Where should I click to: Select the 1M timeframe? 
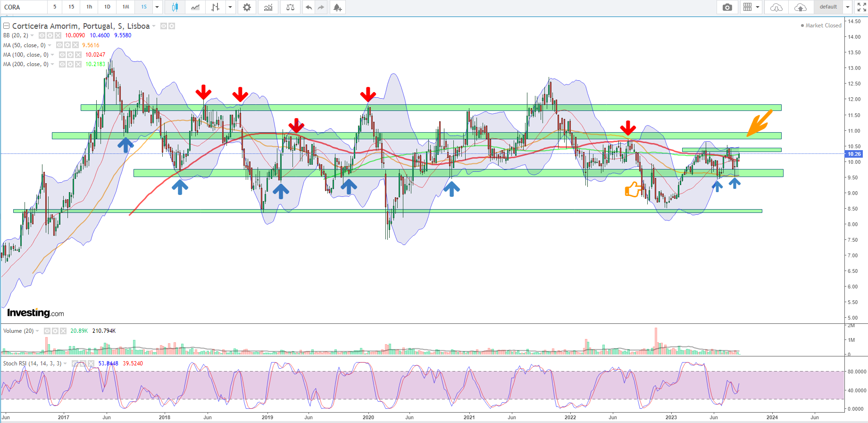click(125, 7)
